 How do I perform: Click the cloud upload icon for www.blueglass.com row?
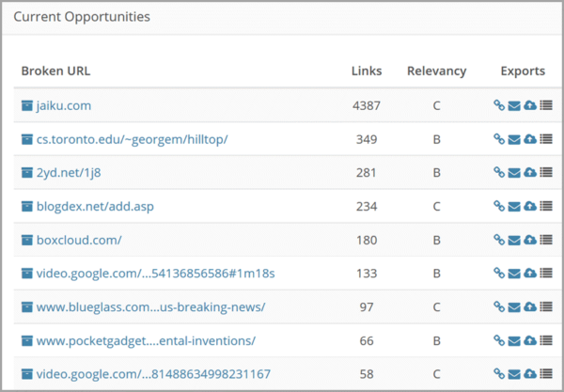click(x=530, y=306)
